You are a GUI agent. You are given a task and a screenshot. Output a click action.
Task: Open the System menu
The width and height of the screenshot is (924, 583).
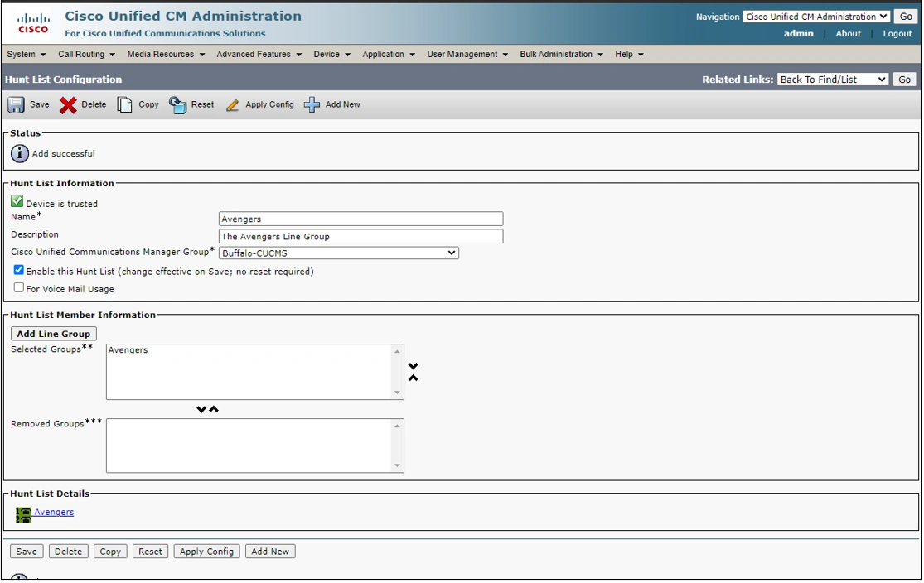point(26,54)
